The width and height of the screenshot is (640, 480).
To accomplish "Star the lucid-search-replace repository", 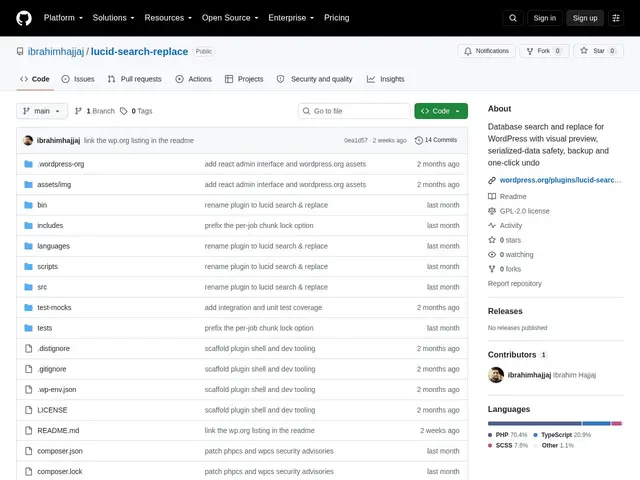I will click(x=598, y=51).
